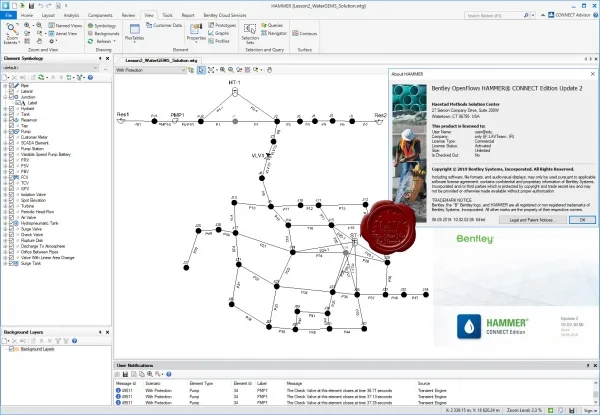Image resolution: width=600 pixels, height=415 pixels.
Task: Open Named Views in the ribbon
Action: (65, 25)
